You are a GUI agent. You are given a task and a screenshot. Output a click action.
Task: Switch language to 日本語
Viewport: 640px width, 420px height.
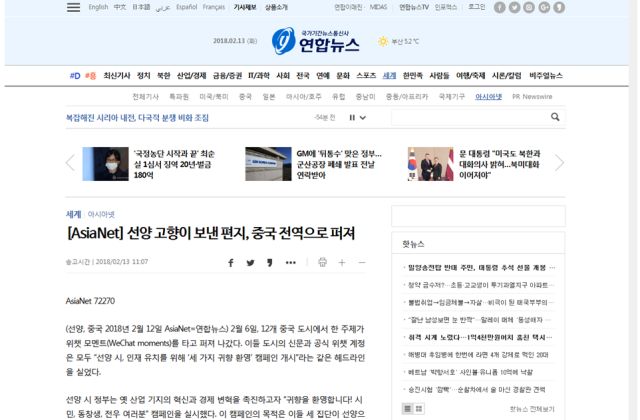click(x=141, y=7)
